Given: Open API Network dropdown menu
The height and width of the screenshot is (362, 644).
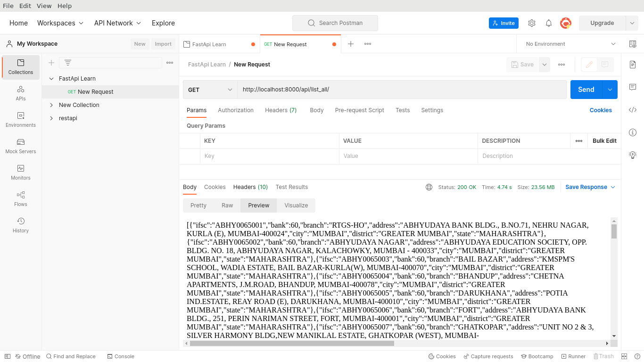Looking at the screenshot, I should point(117,23).
